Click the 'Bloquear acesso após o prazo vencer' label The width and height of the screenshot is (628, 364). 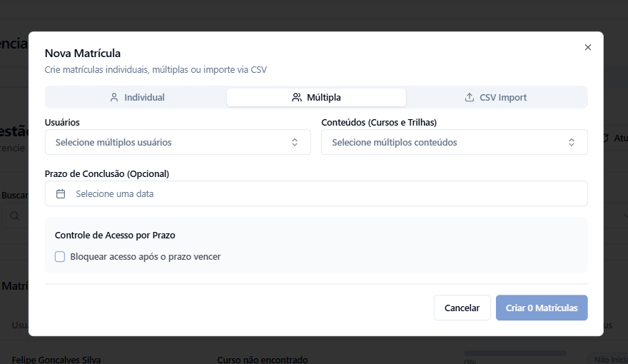pyautogui.click(x=146, y=256)
